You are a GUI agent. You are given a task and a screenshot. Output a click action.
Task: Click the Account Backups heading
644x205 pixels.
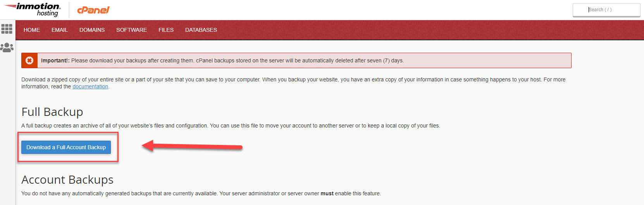tap(67, 180)
